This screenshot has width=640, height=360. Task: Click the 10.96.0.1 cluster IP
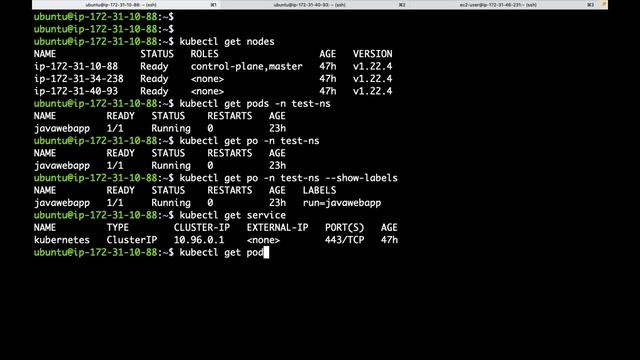[x=199, y=240]
